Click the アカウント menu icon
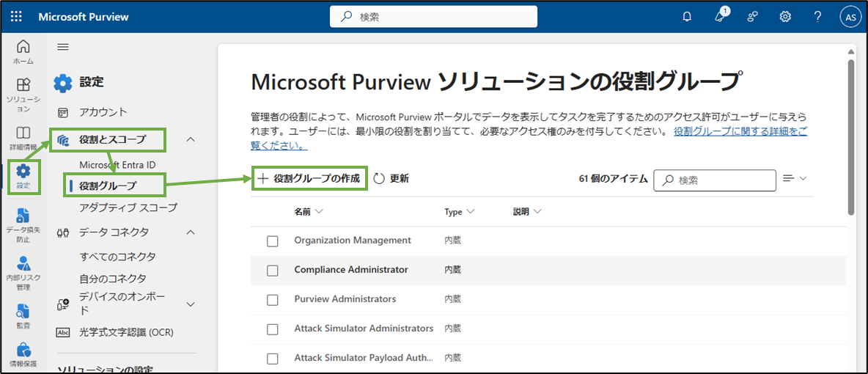Viewport: 868px width, 374px height. pos(63,113)
